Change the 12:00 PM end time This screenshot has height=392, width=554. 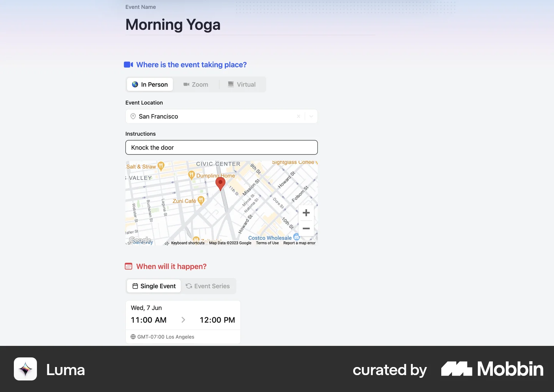point(217,320)
